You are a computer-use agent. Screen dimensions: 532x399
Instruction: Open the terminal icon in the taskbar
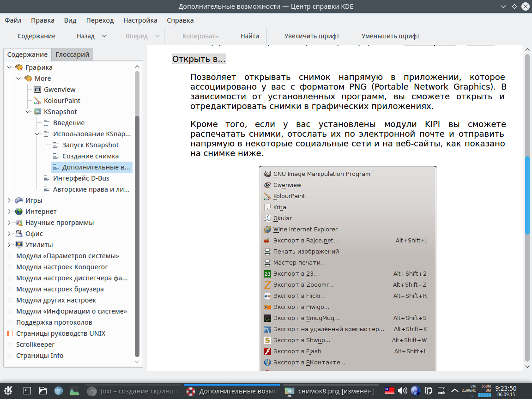pyautogui.click(x=27, y=391)
